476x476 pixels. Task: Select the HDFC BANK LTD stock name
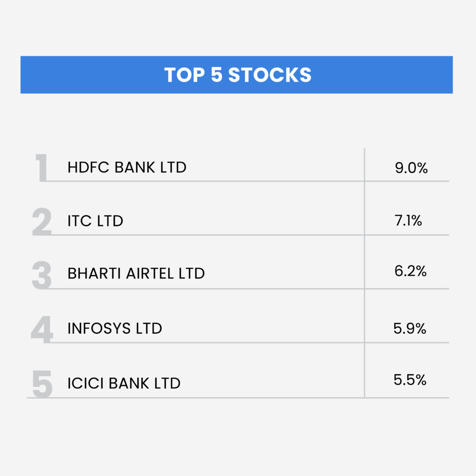coord(127,167)
